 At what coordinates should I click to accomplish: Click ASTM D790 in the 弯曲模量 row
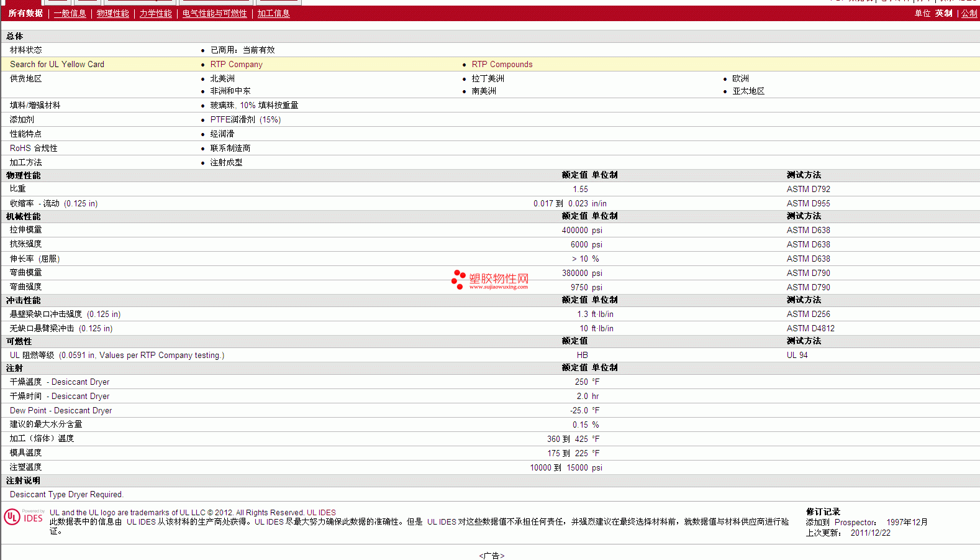coord(809,273)
